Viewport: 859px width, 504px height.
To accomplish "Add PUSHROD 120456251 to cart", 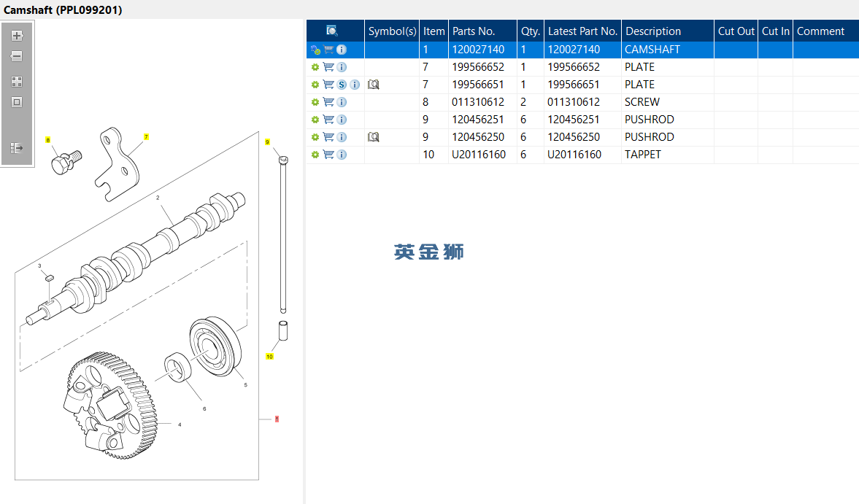I will (x=328, y=120).
